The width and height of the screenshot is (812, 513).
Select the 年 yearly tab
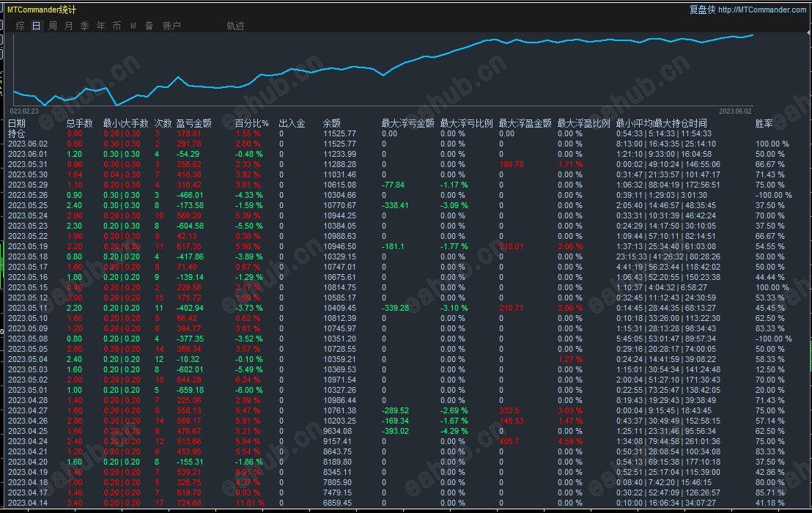(x=100, y=26)
